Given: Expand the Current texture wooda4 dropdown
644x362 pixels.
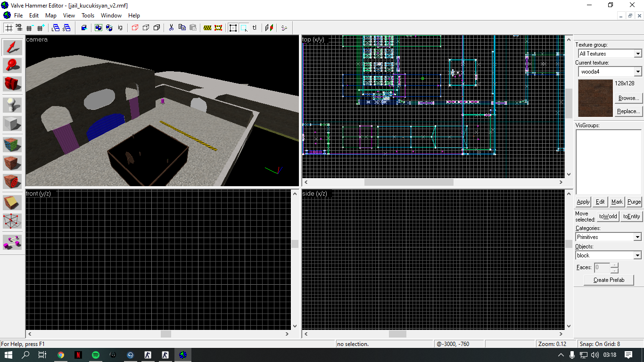Looking at the screenshot, I should tap(610, 72).
